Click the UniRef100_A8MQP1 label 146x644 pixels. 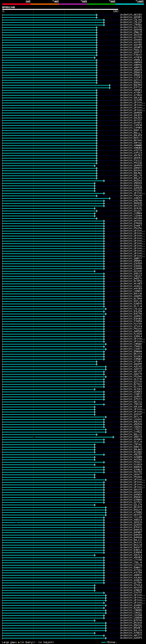click(131, 90)
